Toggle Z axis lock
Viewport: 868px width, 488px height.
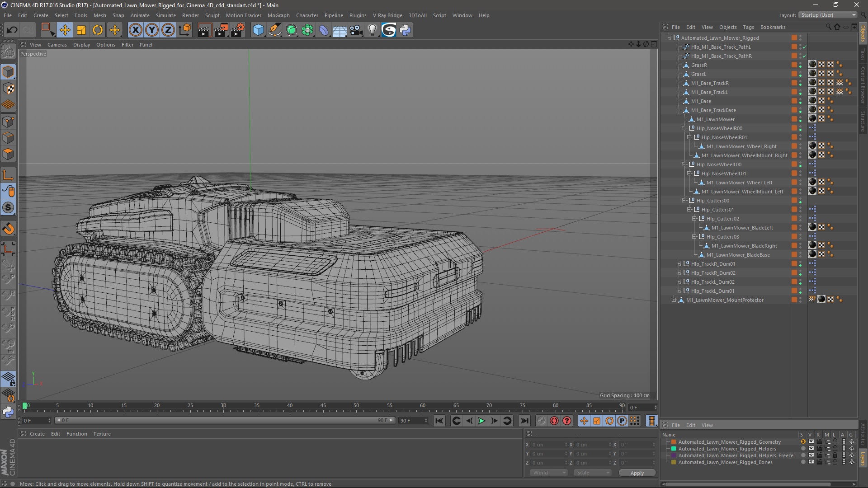(168, 30)
